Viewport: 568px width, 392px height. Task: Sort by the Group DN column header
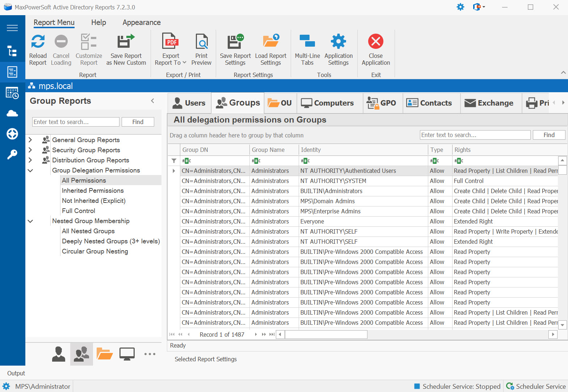pos(215,150)
